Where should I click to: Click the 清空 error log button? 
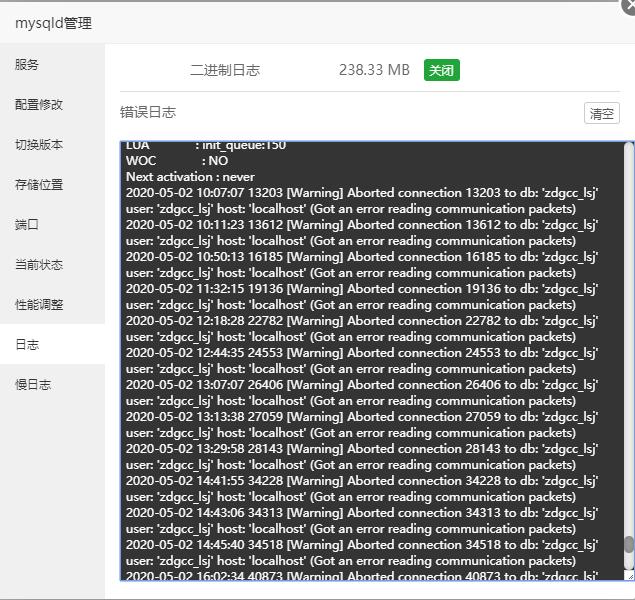tap(601, 113)
